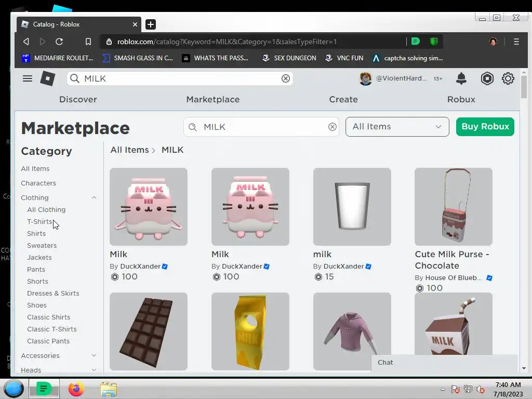The image size is (532, 399).
Task: Go to the Marketplace nav tab
Action: [x=213, y=99]
